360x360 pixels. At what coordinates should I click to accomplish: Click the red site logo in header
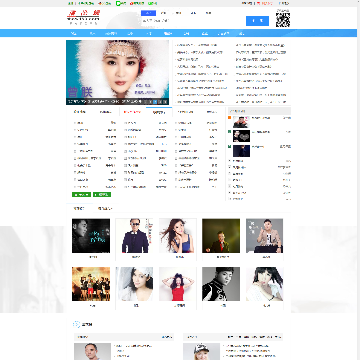coord(83,16)
